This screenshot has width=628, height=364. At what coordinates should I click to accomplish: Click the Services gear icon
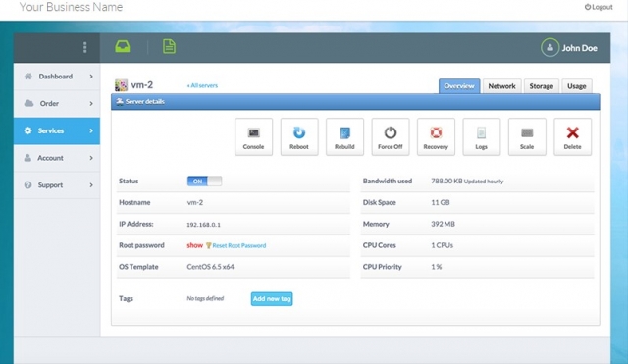[x=27, y=130]
